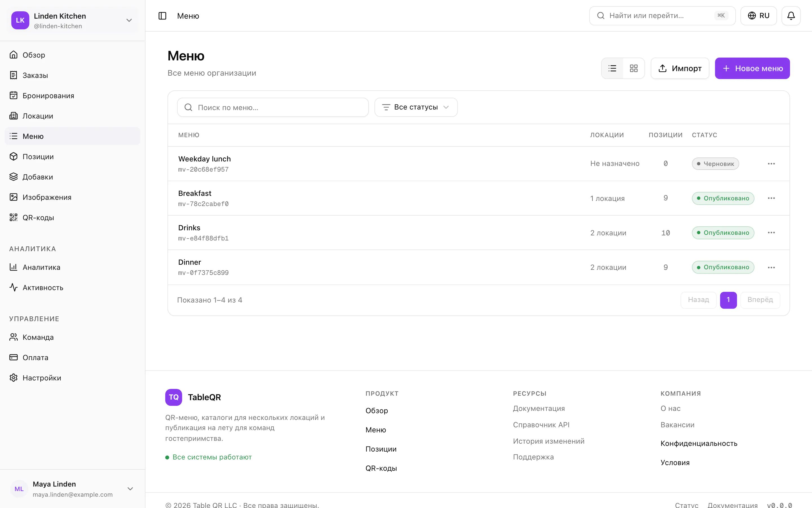Click the Dinner menu name
Screen dimensions: 812x508
tap(189, 262)
